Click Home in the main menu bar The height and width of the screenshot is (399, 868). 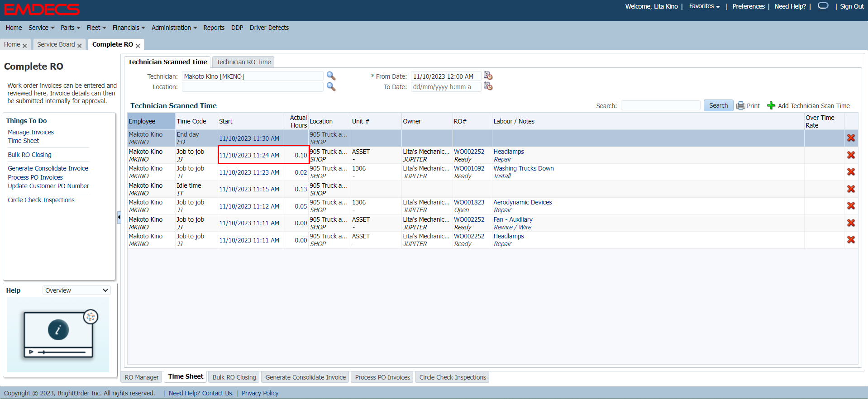[x=14, y=28]
